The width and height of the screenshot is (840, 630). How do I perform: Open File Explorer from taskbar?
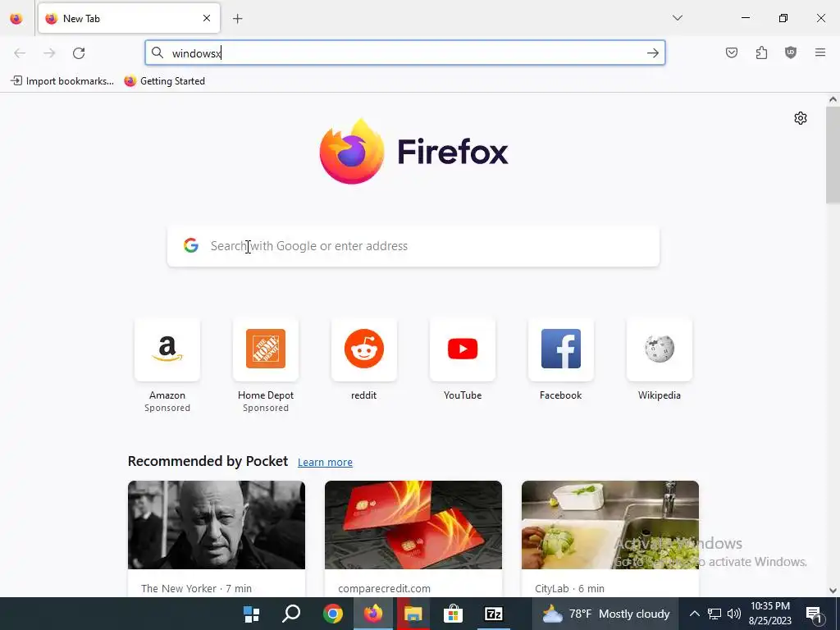tap(413, 614)
